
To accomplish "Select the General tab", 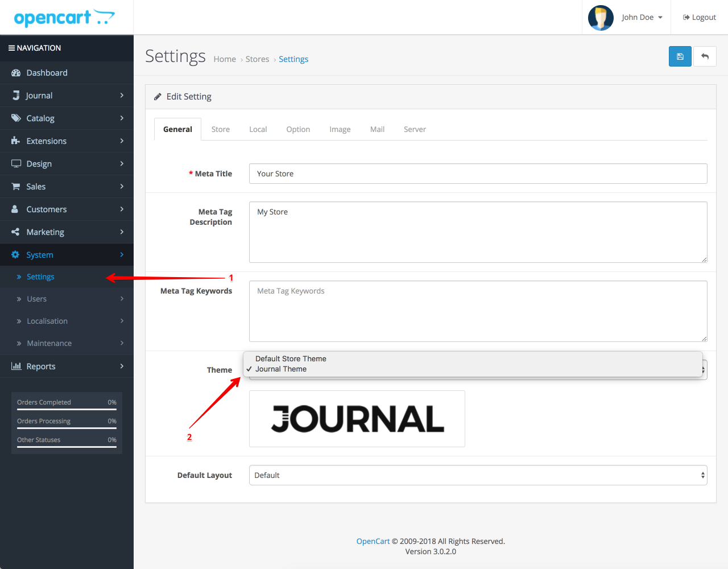I will [177, 129].
